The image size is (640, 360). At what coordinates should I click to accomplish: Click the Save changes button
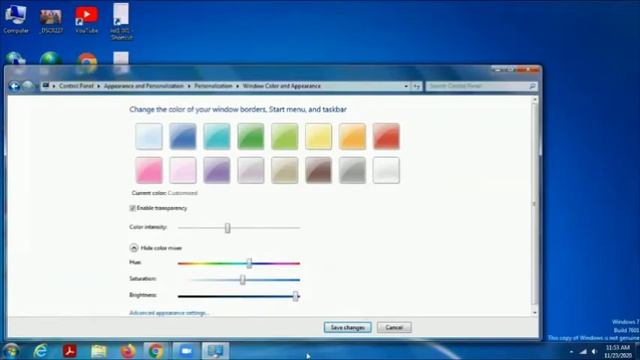tap(347, 327)
